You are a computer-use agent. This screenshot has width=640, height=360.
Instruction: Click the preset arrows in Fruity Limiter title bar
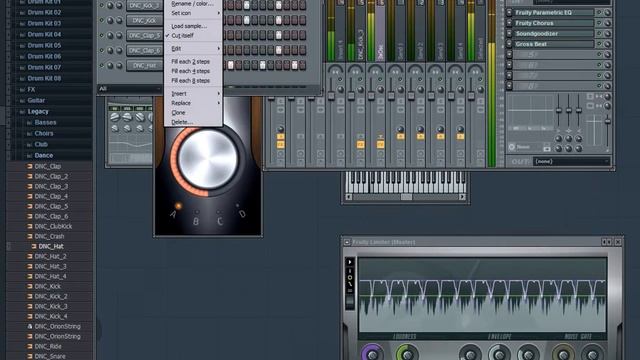[606, 242]
